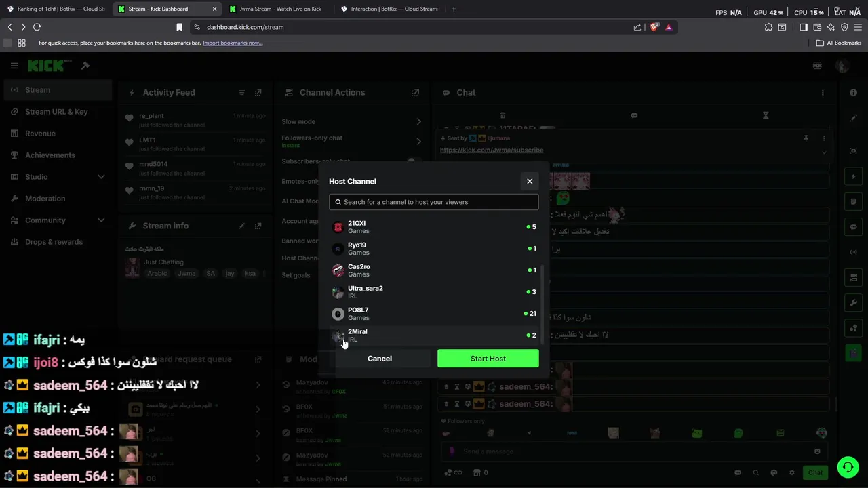
Task: Pick Ultra_sara2 IRL channel
Action: point(434,292)
